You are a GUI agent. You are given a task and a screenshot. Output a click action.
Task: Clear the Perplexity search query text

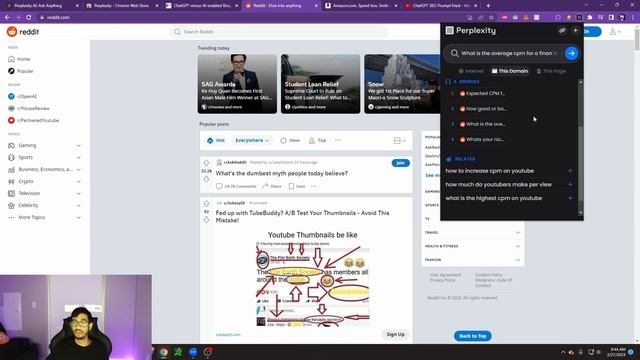[x=555, y=53]
